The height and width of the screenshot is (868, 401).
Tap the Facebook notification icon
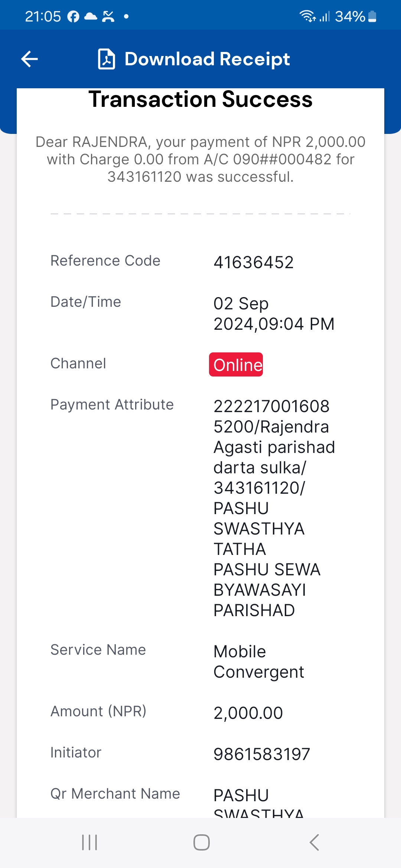(x=73, y=17)
